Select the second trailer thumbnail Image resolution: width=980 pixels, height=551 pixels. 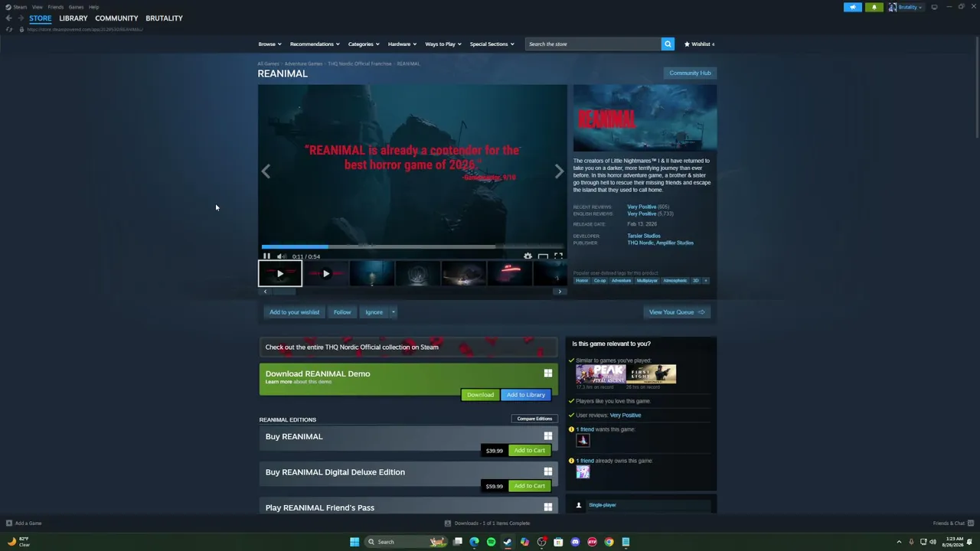click(x=326, y=273)
